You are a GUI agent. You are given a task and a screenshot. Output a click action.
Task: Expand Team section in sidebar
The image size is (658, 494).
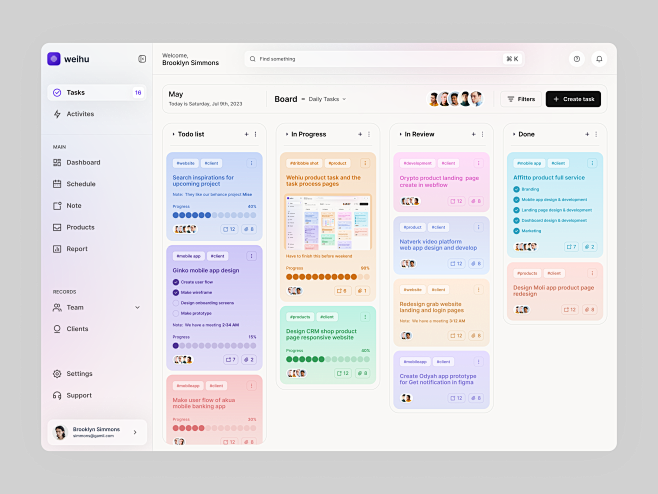pos(137,308)
